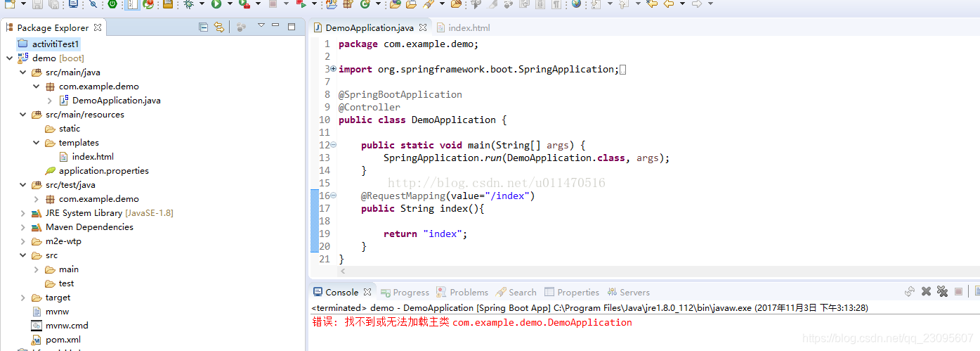Open the Properties tab
The image size is (980, 351).
click(572, 292)
